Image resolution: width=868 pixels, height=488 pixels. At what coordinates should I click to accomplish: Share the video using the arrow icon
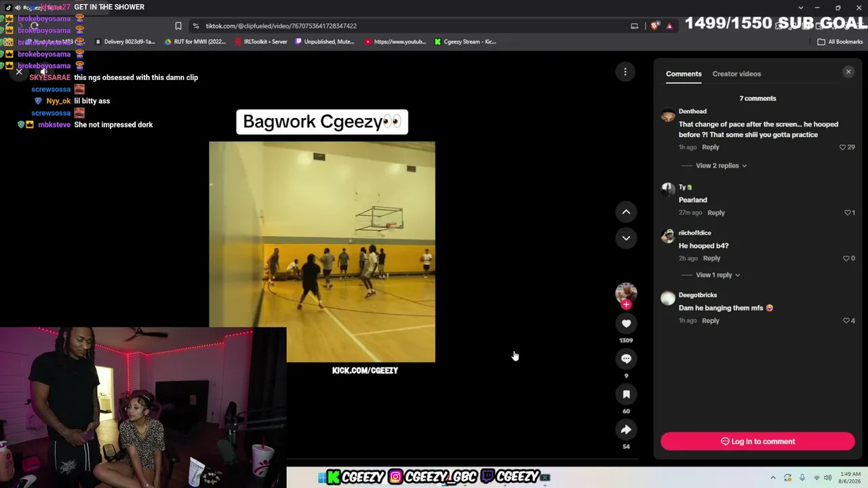point(626,430)
